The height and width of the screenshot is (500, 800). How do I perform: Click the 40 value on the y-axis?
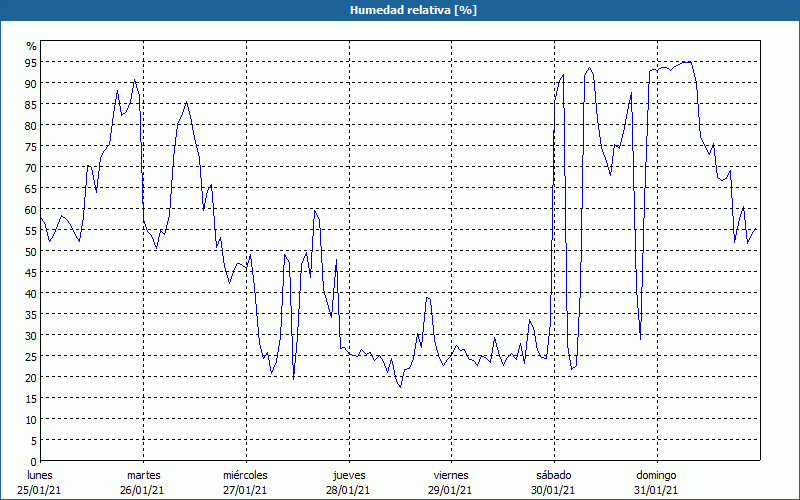coord(32,293)
